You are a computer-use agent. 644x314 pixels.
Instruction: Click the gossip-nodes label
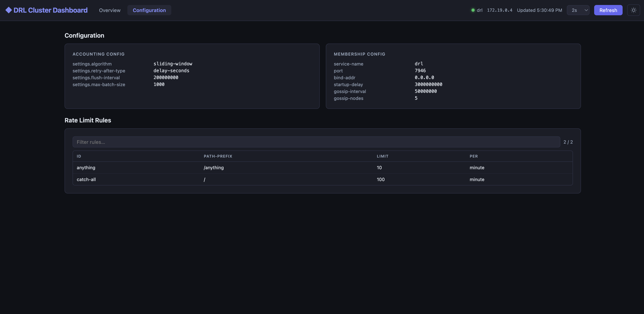click(348, 98)
